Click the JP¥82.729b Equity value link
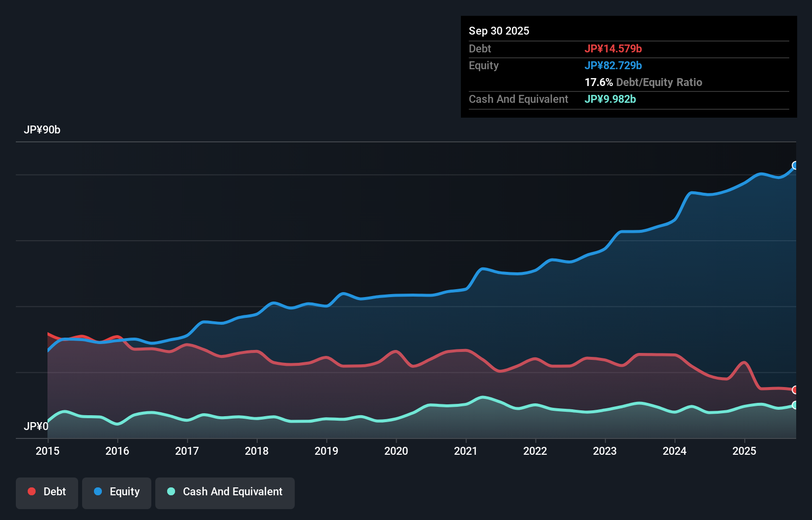 tap(613, 65)
